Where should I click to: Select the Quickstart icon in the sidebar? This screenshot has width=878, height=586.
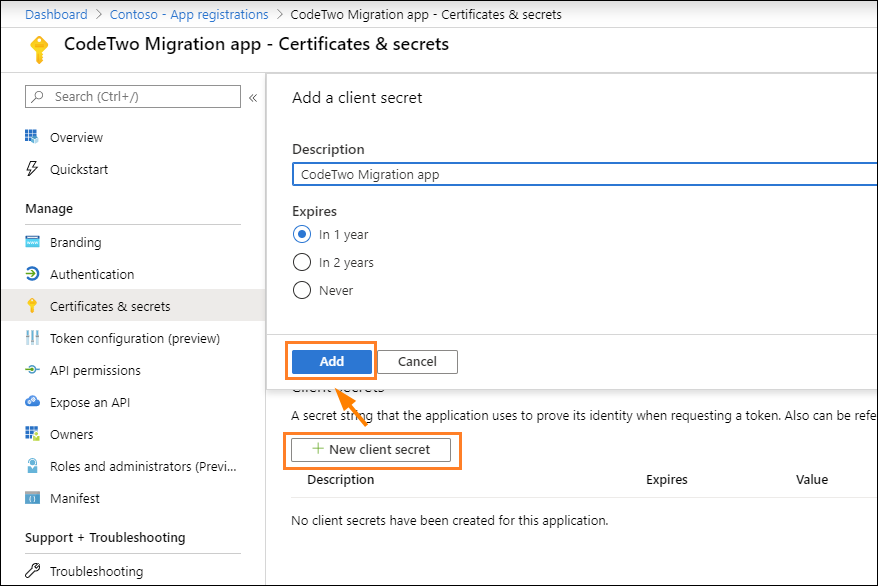tap(33, 169)
